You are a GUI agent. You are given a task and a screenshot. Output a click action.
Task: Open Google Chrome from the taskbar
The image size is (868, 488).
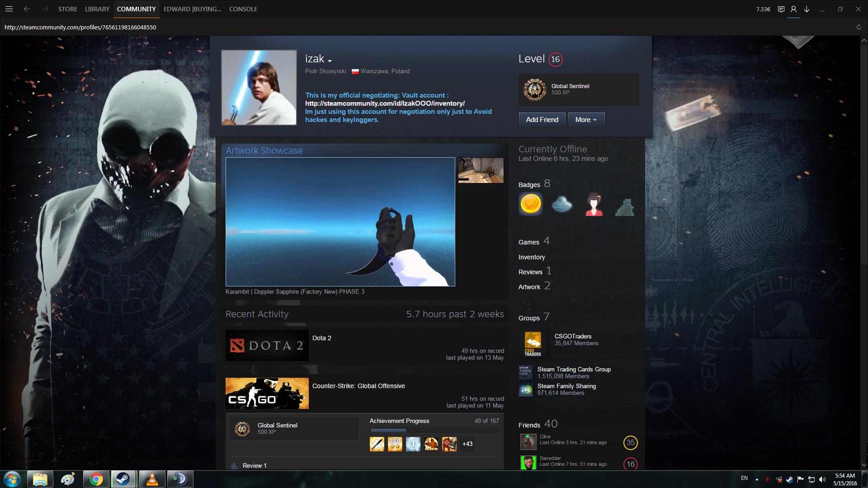(96, 479)
